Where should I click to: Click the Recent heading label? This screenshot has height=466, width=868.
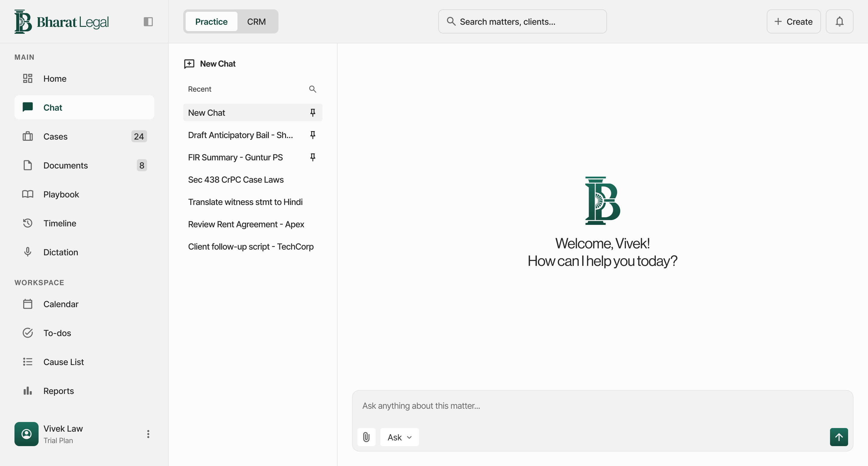pyautogui.click(x=200, y=89)
